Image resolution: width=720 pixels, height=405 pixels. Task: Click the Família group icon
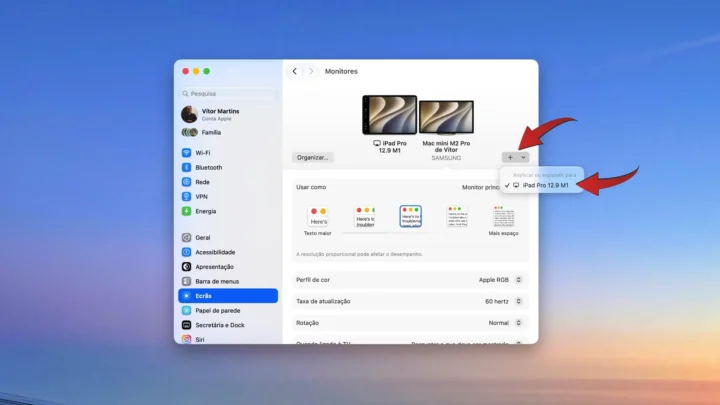pyautogui.click(x=189, y=133)
